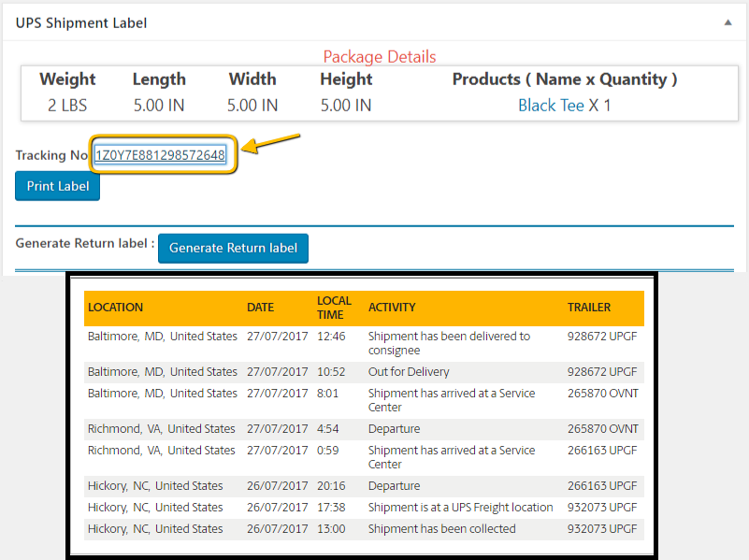
Task: Open the Black Tee product link
Action: point(551,105)
